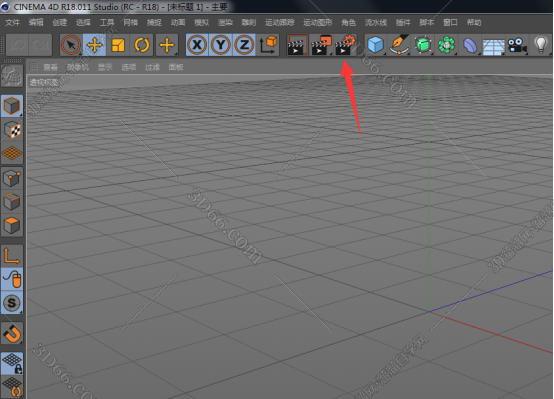This screenshot has height=399, width=554.
Task: Toggle the Y axis lock
Action: point(220,45)
